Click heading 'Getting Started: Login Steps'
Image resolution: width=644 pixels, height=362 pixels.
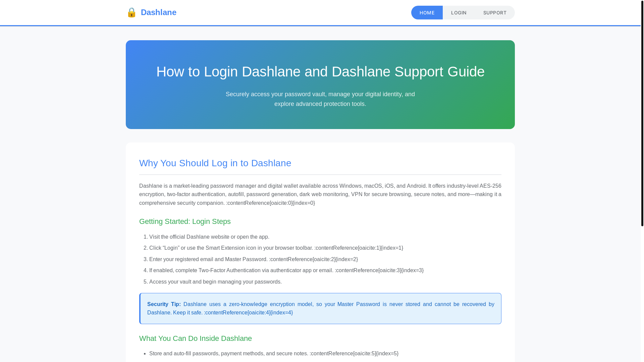click(185, 222)
